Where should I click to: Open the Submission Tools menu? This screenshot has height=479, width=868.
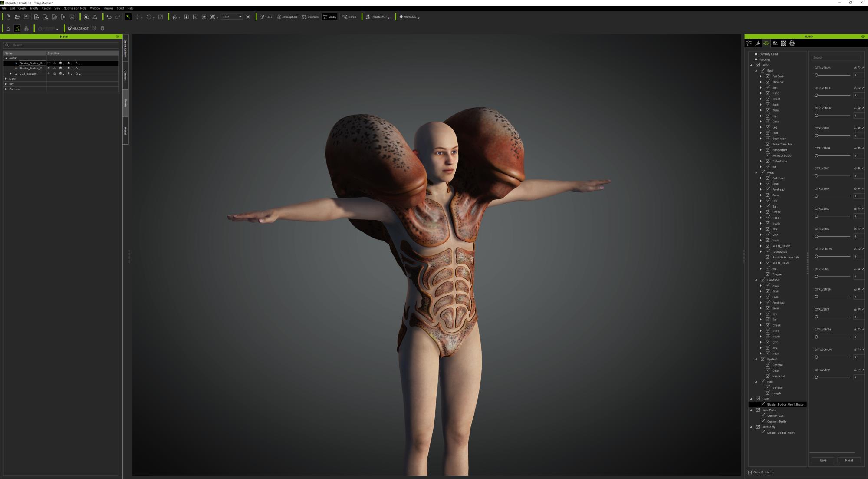75,8
